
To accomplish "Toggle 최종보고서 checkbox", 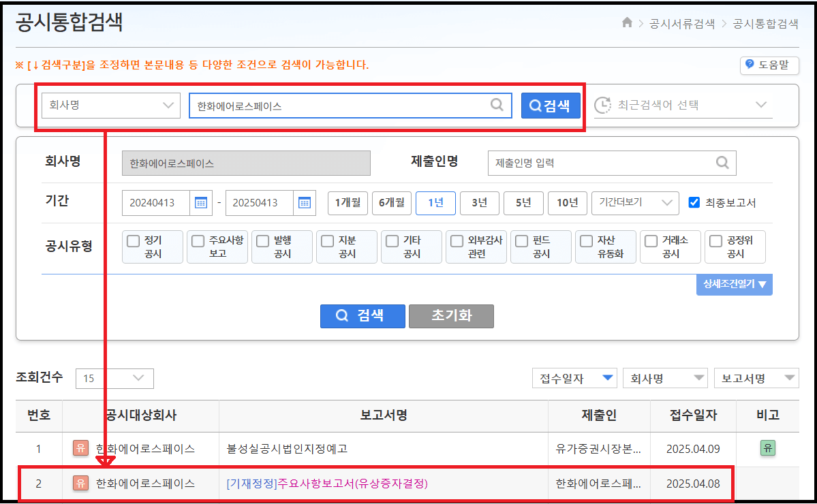I will click(694, 202).
